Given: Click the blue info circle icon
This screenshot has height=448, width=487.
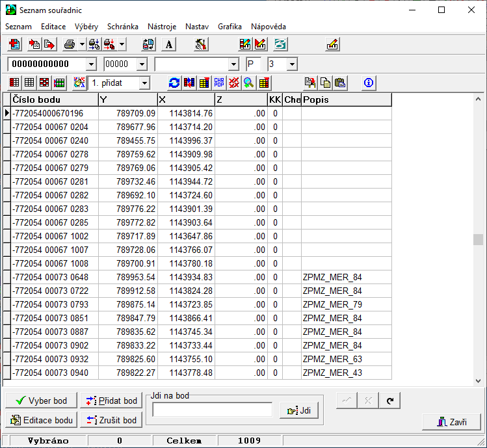Looking at the screenshot, I should tap(369, 83).
